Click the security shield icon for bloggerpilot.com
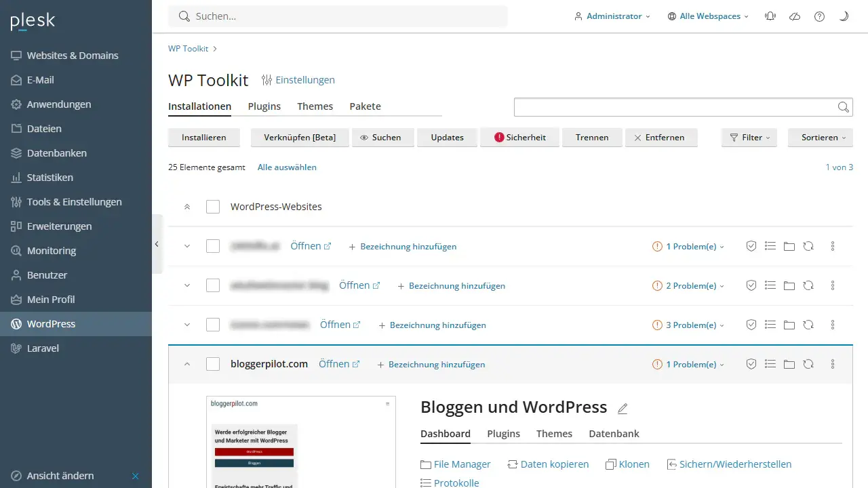Screen dimensions: 868x488 tap(751, 365)
